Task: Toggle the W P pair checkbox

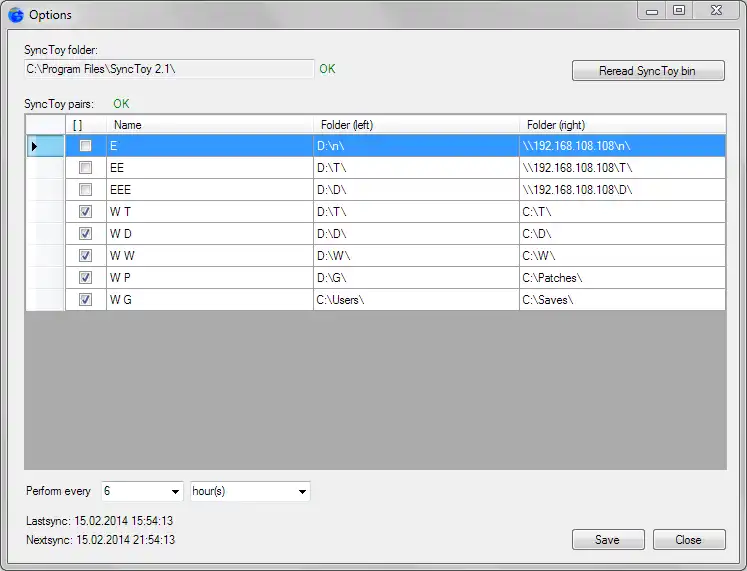Action: point(85,278)
